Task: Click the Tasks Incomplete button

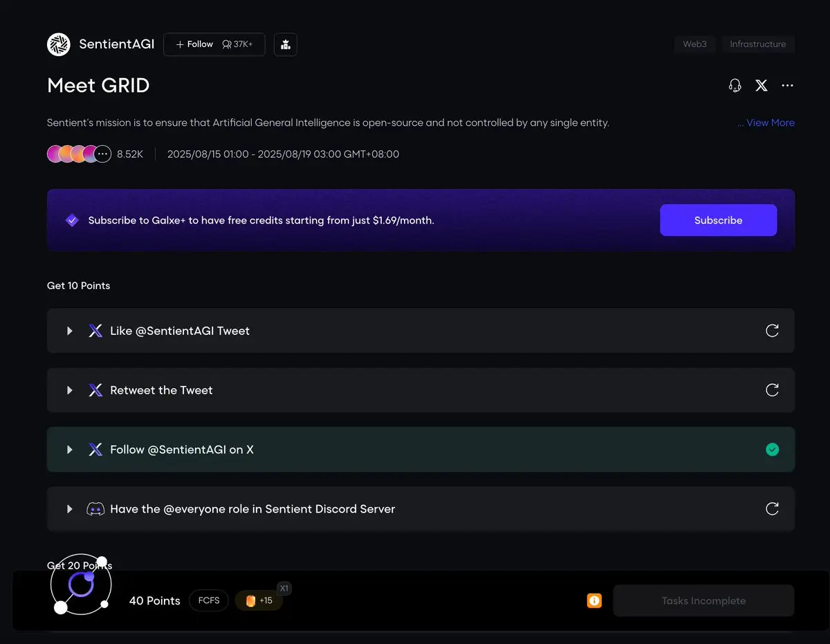Action: click(703, 600)
